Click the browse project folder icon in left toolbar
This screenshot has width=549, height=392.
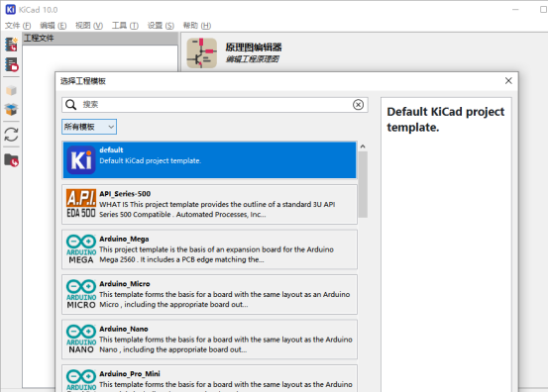point(11,160)
